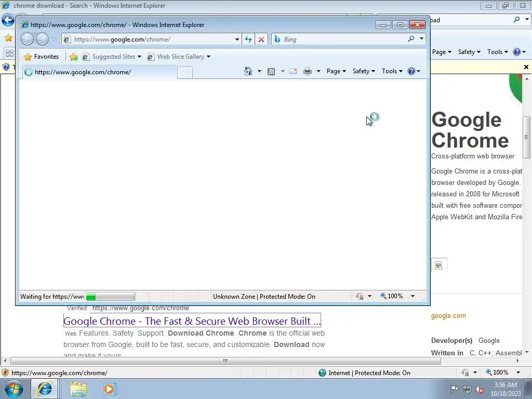This screenshot has height=399, width=532.
Task: Click the vertical scrollbar thumb in background window
Action: [526, 137]
